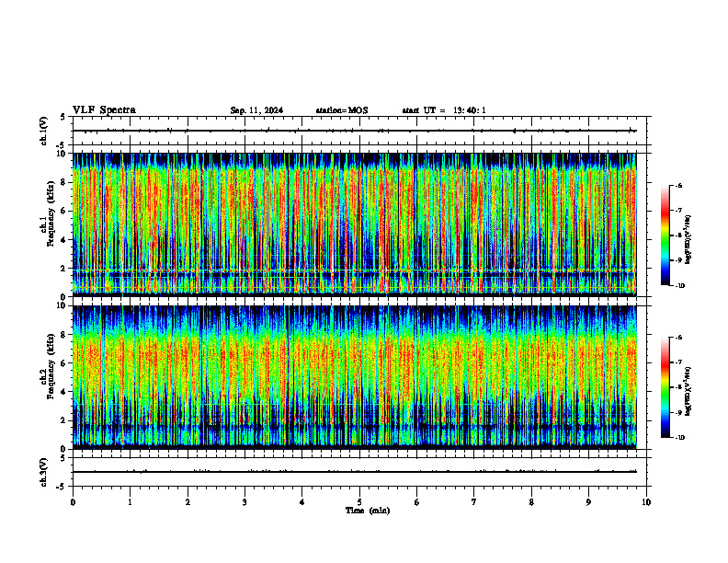This screenshot has height=563, width=728.
Task: Click time axis tick label '1'
Action: pyautogui.click(x=130, y=502)
